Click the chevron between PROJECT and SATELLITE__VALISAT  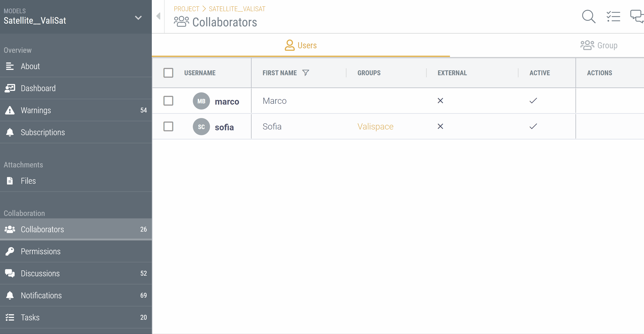coord(204,9)
